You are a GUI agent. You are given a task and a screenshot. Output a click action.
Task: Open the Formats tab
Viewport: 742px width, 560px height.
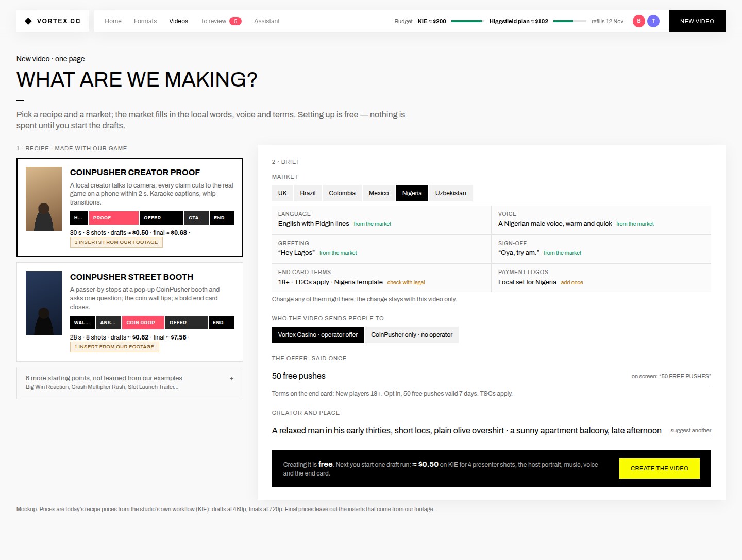coord(145,21)
